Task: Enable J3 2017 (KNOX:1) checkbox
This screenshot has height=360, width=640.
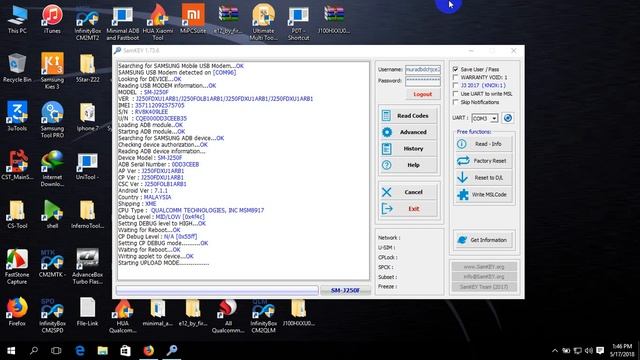Action: click(455, 85)
